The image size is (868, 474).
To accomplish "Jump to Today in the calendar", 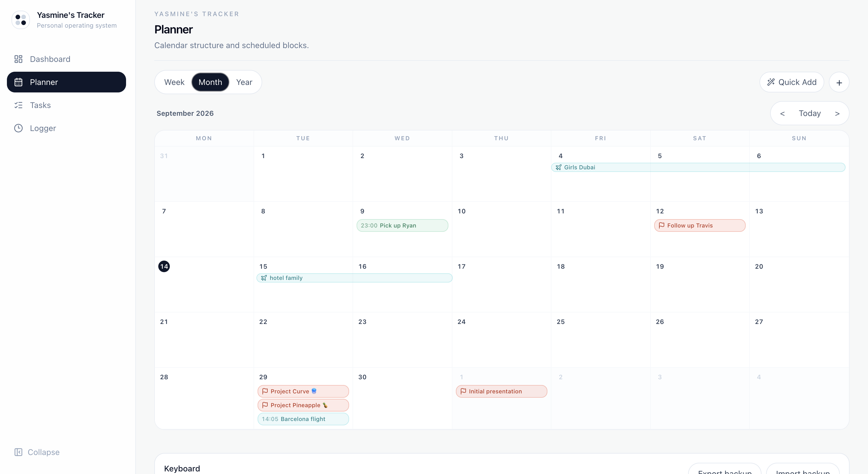I will (x=810, y=113).
